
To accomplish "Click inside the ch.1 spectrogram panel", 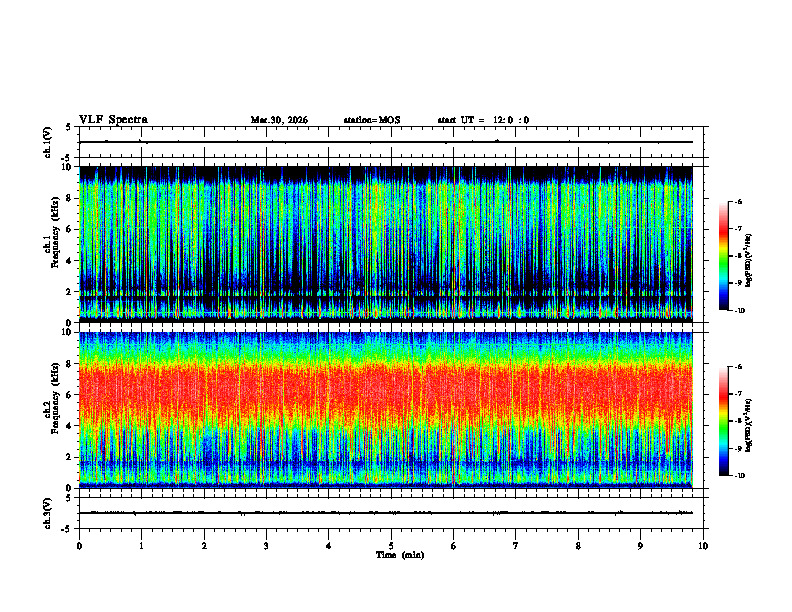I will (386, 244).
